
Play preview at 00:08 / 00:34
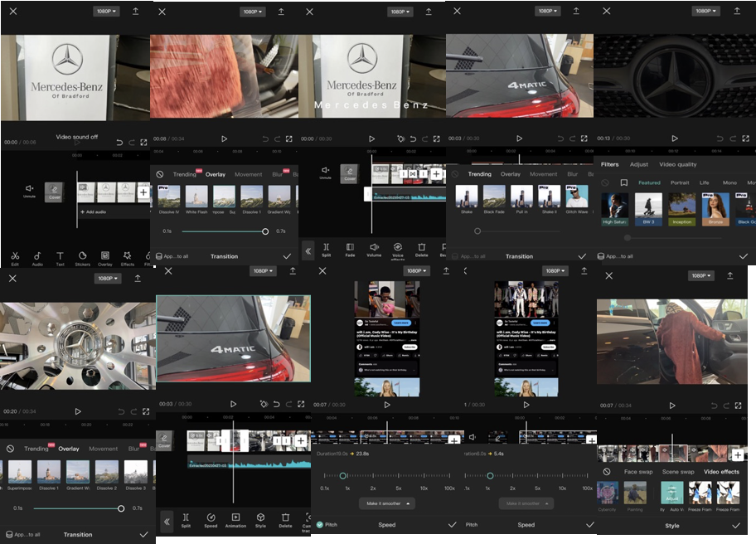(224, 138)
